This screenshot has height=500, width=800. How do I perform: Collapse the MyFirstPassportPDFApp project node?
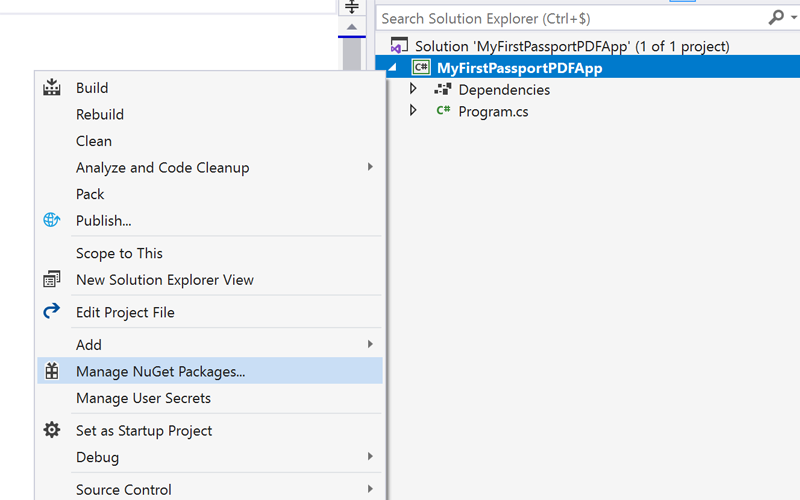392,67
